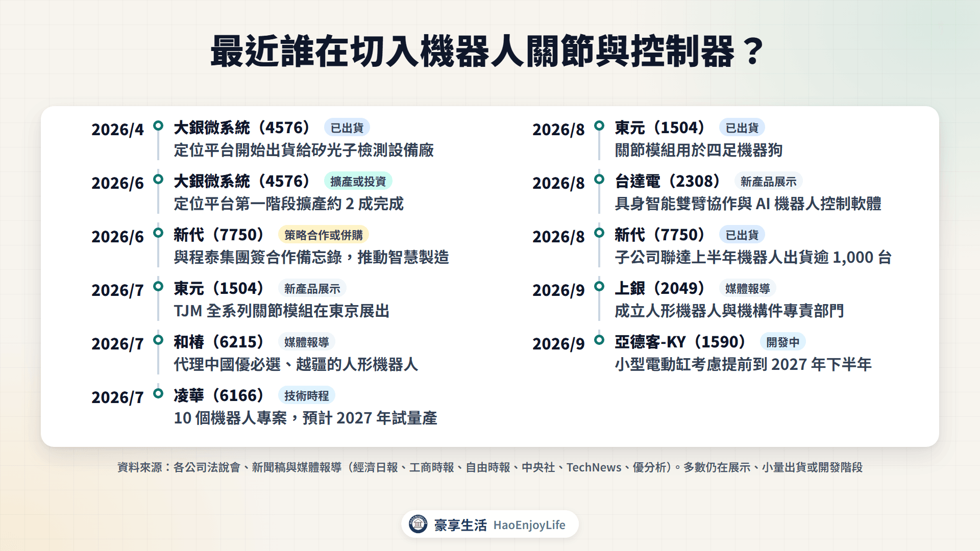Select the text 關節模組用於四足機器狗
This screenshot has height=551, width=980.
699,150
